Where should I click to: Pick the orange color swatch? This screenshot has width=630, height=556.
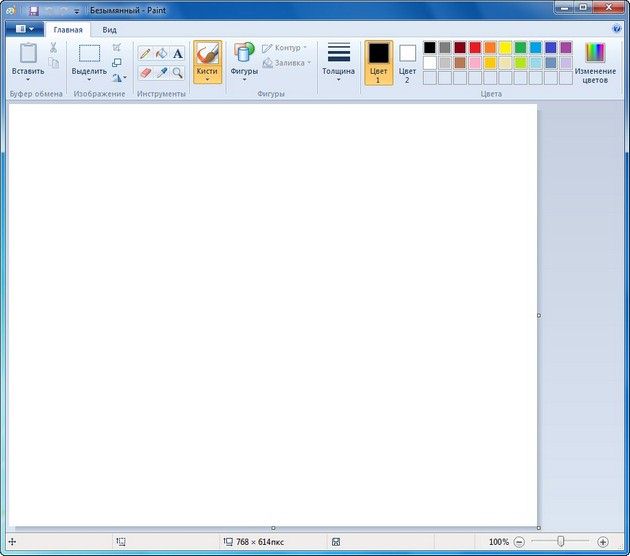pyautogui.click(x=490, y=47)
